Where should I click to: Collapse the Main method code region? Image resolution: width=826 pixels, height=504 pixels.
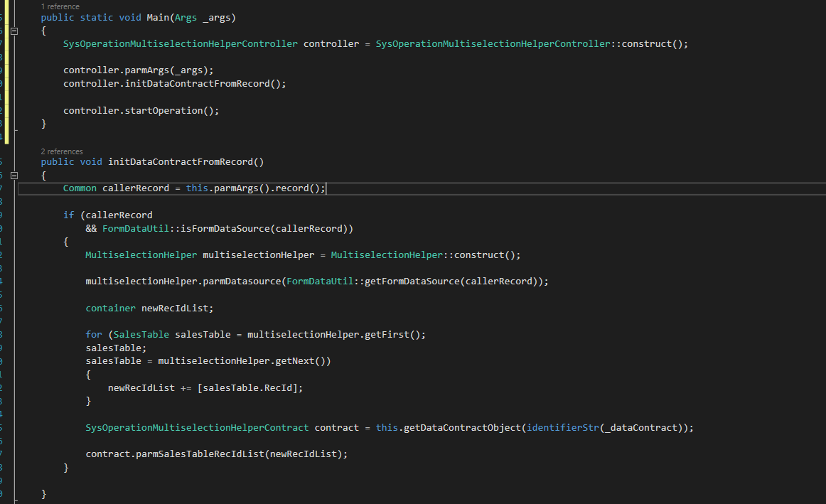[14, 31]
